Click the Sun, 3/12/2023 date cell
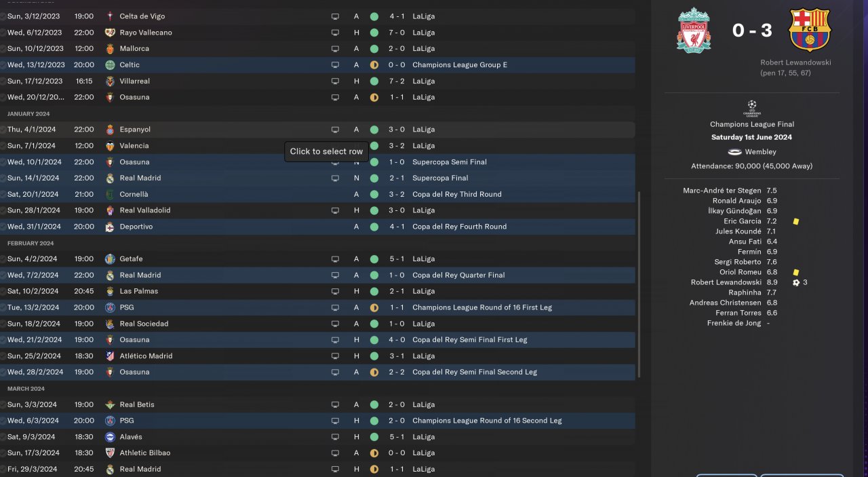The image size is (868, 477). [x=35, y=16]
